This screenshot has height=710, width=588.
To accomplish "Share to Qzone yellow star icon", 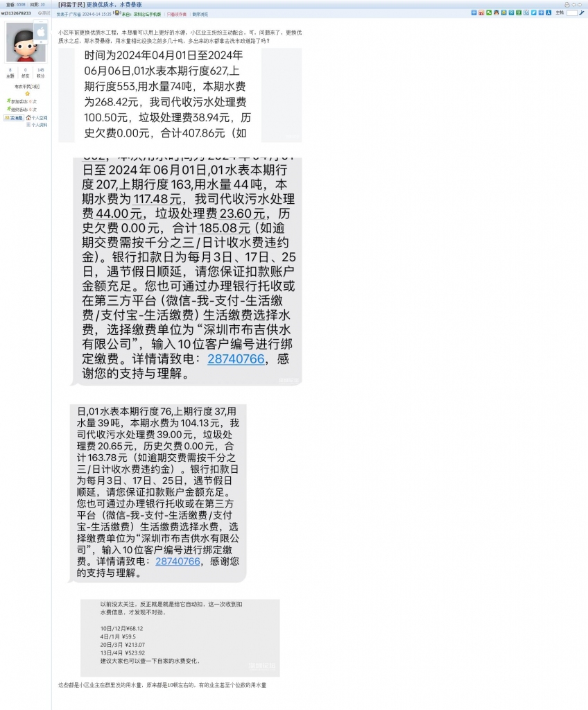I will point(503,12).
